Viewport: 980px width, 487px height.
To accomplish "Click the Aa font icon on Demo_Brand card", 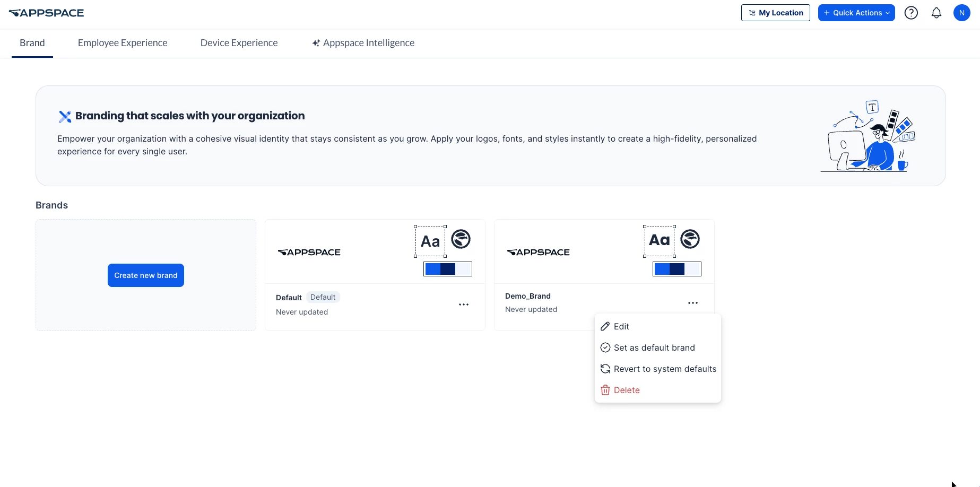I will pos(660,241).
